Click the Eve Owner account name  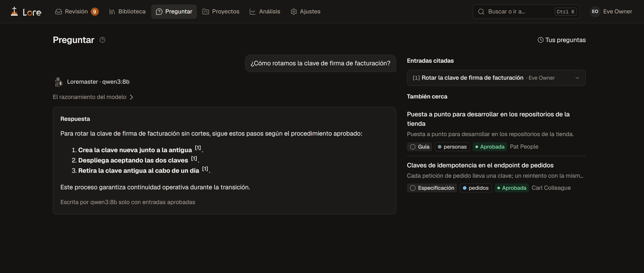click(617, 11)
